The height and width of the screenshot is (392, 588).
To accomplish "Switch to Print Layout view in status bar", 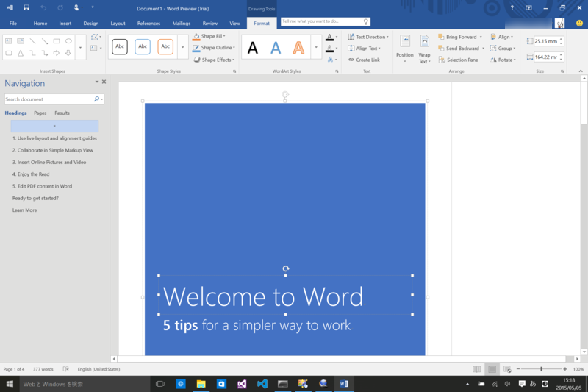I will pyautogui.click(x=492, y=369).
